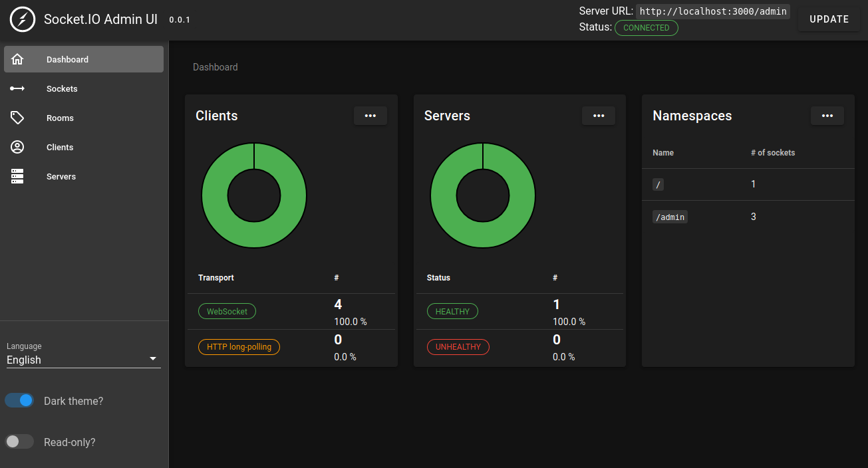Viewport: 868px width, 468px height.
Task: Navigate to the Rooms section
Action: pyautogui.click(x=60, y=118)
